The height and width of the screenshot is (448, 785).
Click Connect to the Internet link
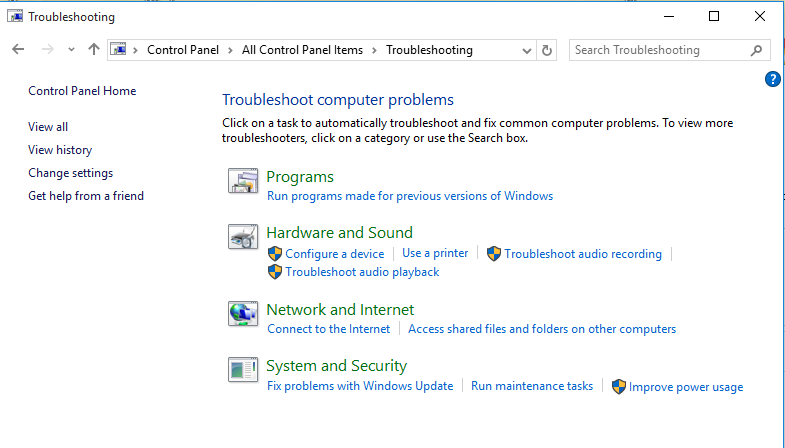click(x=328, y=329)
